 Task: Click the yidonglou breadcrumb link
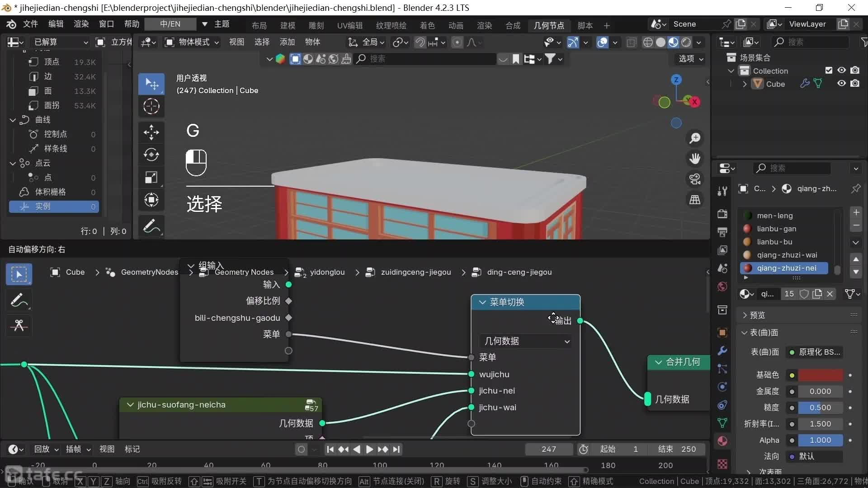pyautogui.click(x=327, y=272)
